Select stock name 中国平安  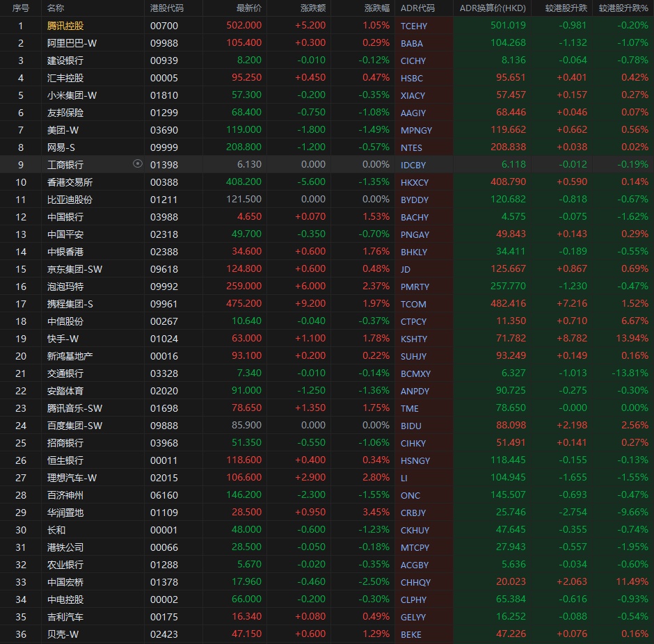coord(65,234)
